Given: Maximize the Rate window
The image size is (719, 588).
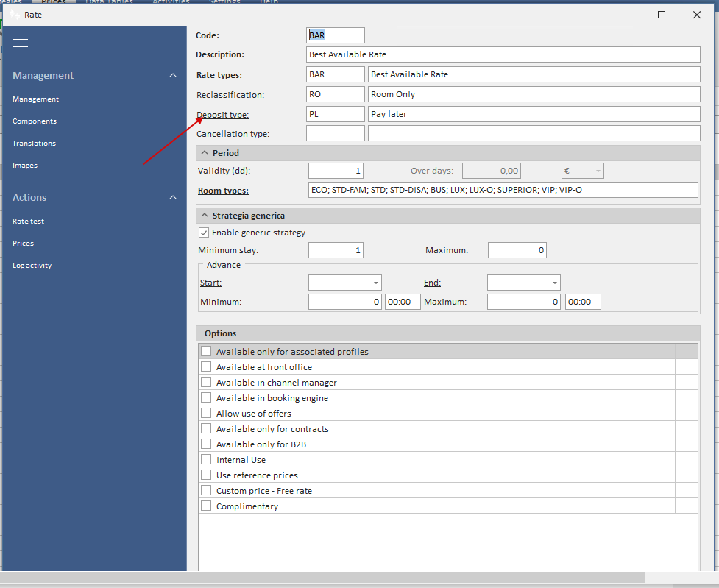Looking at the screenshot, I should click(661, 15).
